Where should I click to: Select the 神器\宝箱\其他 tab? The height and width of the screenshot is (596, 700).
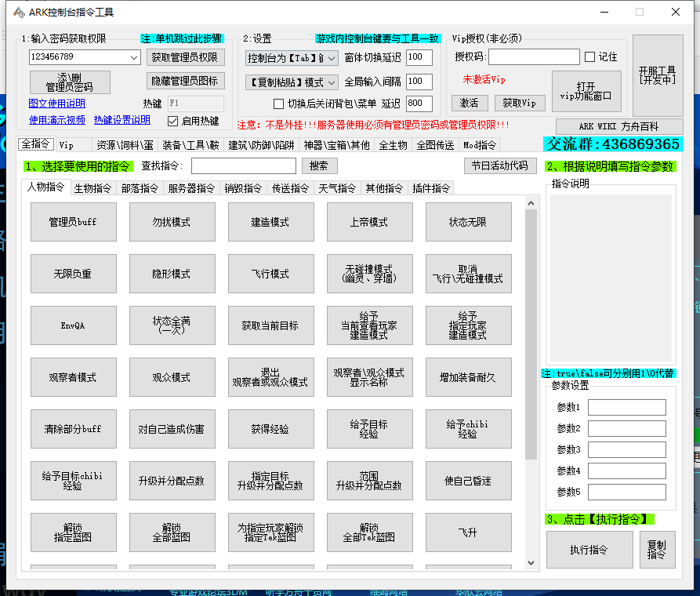(x=336, y=145)
